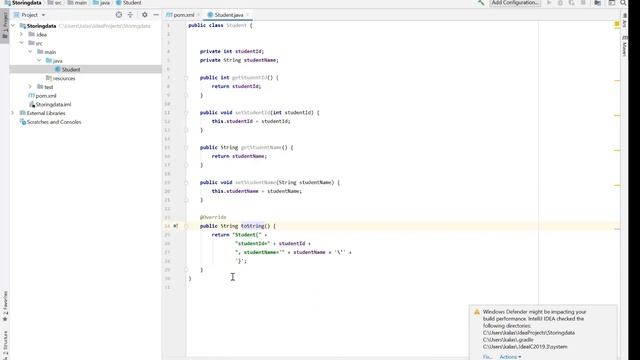Open the Project Structure toolbar icon

(x=598, y=2)
